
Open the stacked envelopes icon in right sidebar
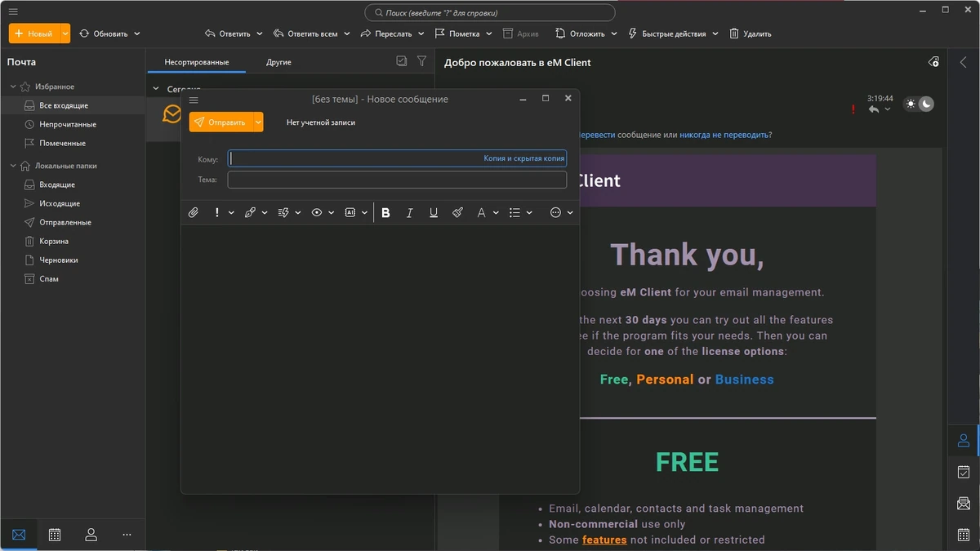coord(964,503)
